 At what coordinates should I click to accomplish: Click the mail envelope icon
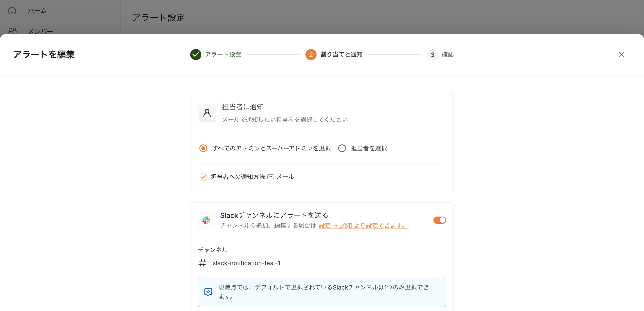pyautogui.click(x=271, y=177)
